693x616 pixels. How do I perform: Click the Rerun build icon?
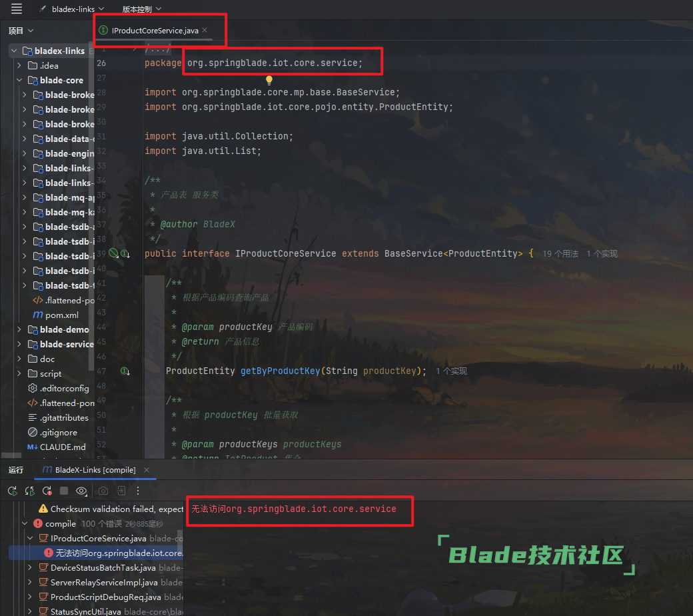13,491
